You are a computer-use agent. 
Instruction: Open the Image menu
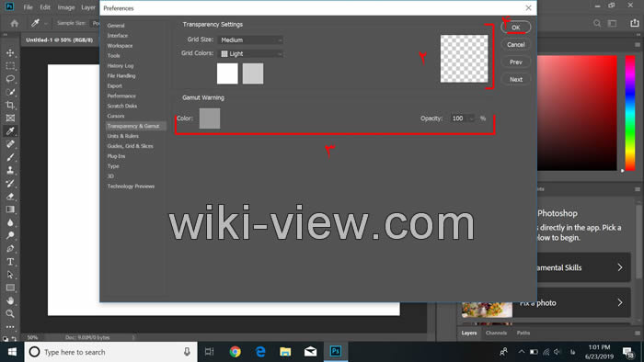point(65,7)
